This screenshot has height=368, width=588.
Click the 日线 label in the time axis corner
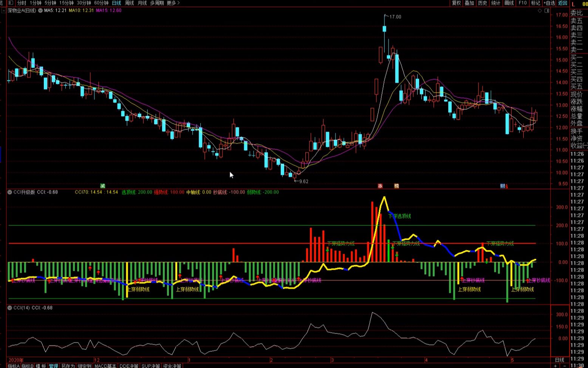559,360
